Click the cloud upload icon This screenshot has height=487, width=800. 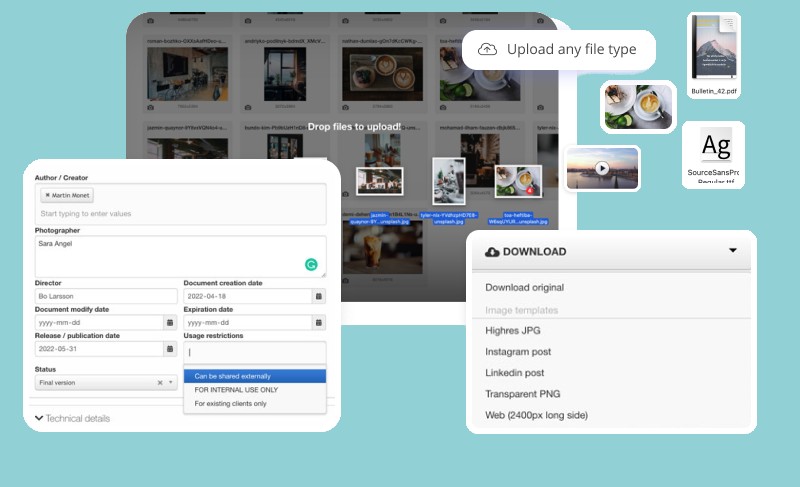(x=487, y=50)
